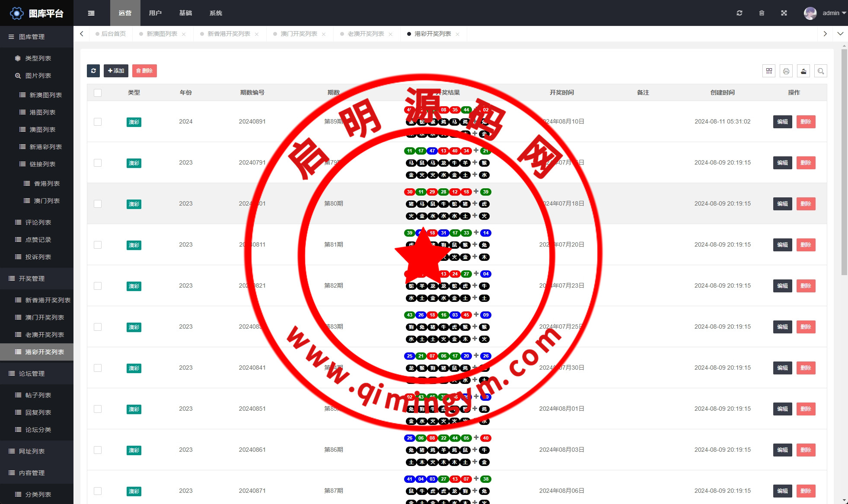Open the column display grid icon
The width and height of the screenshot is (848, 504).
[x=769, y=71]
